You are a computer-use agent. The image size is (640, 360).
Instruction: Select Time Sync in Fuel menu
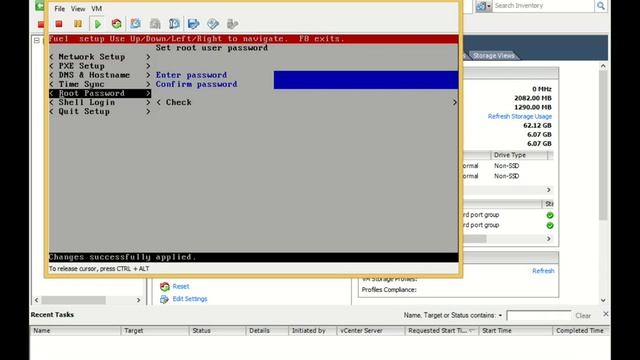pyautogui.click(x=100, y=84)
